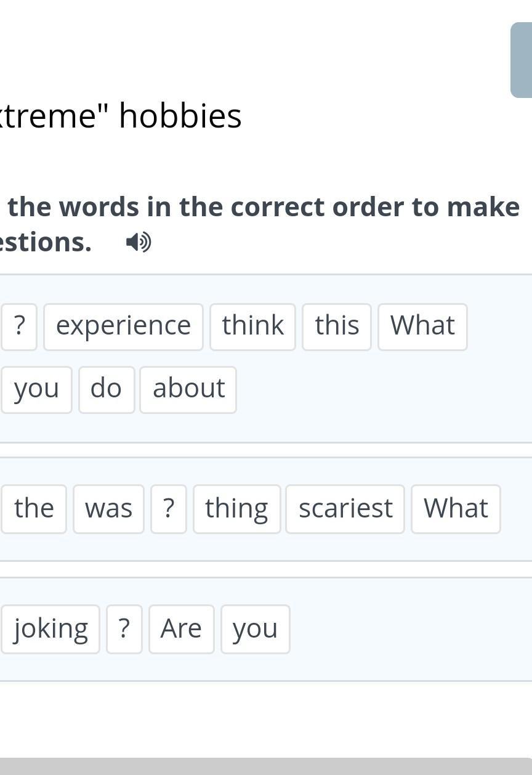Select the word tile 'joking'
The height and width of the screenshot is (775, 532).
pos(50,629)
